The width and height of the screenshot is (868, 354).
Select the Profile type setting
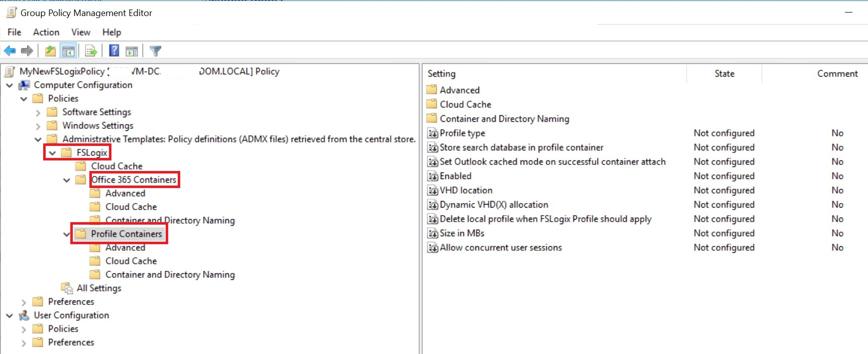click(462, 133)
